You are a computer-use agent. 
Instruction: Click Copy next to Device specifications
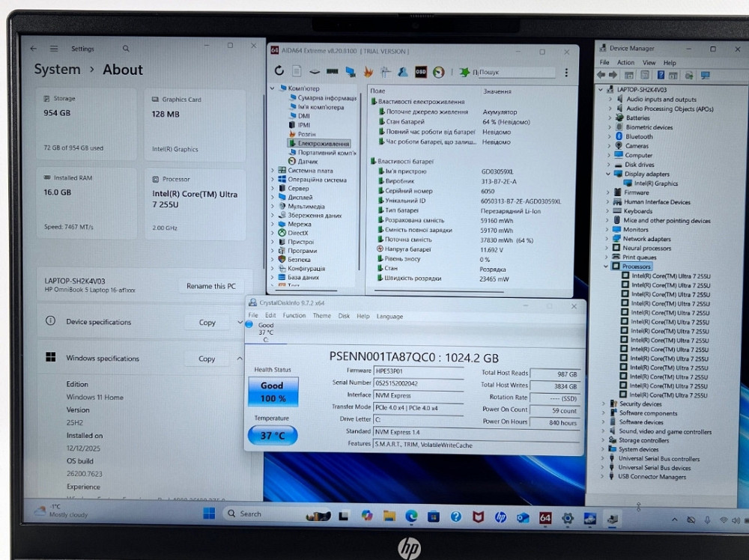click(x=207, y=322)
